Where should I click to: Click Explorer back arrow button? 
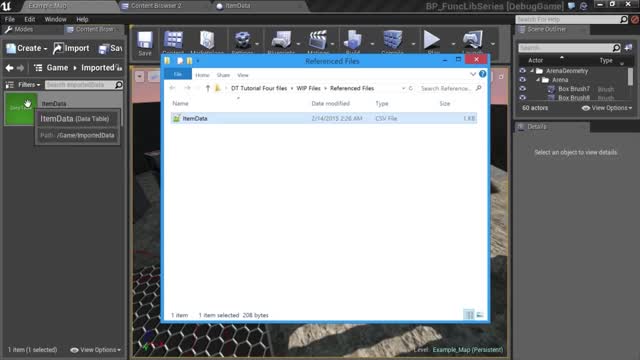pos(172,88)
